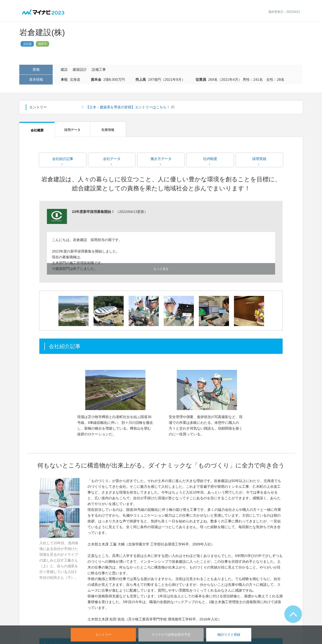Click the highway bridge landscape photo
The height and width of the screenshot is (644, 322).
(115, 390)
